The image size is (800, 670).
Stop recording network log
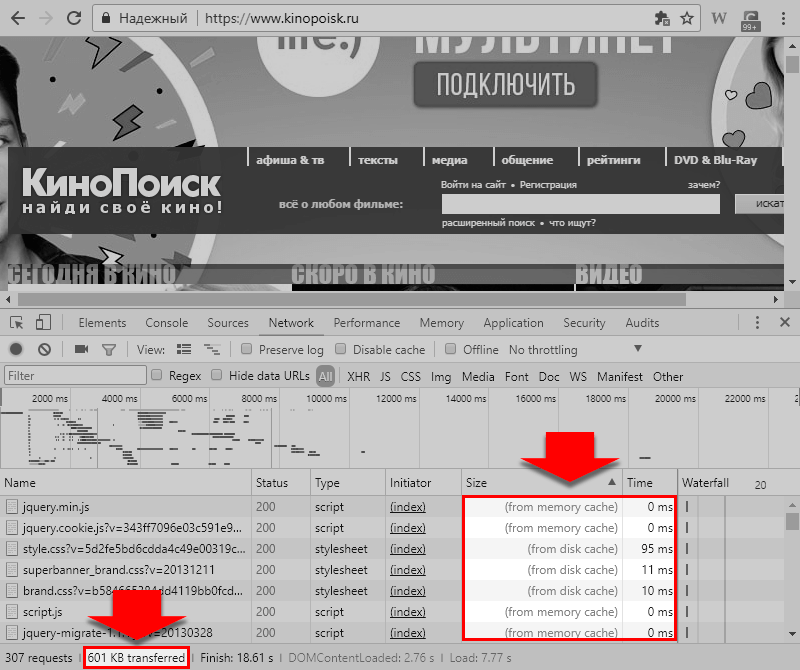click(16, 350)
